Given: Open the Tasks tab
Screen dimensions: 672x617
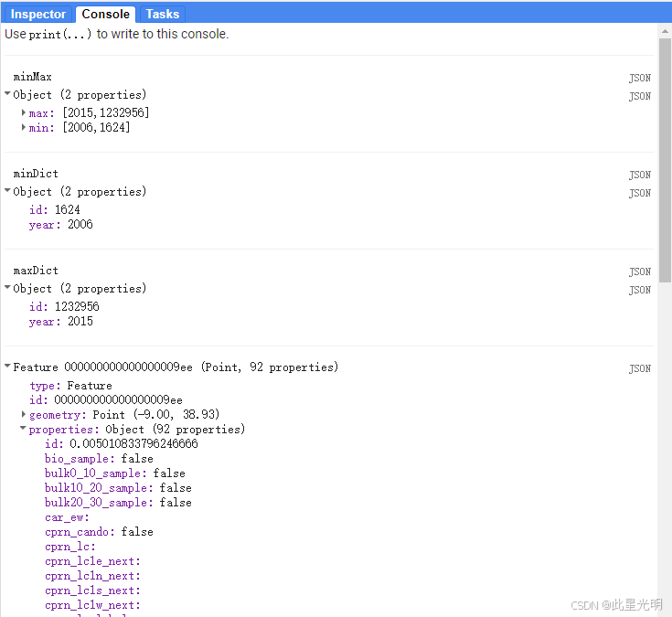Looking at the screenshot, I should [163, 14].
